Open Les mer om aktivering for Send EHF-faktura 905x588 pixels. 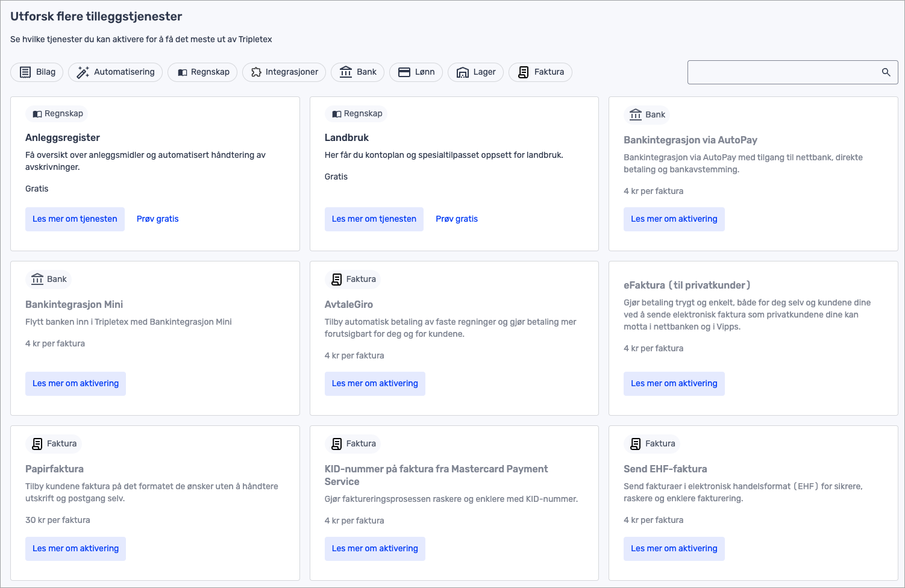click(674, 549)
